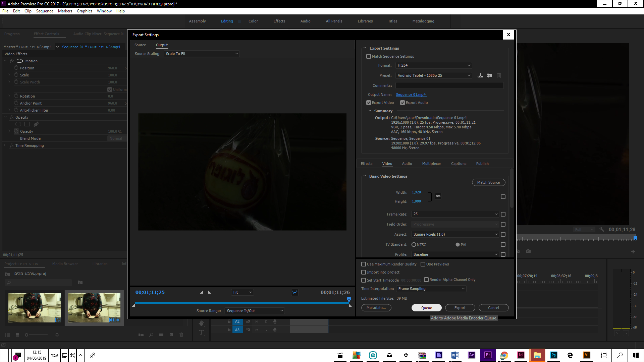This screenshot has width=644, height=362.
Task: Click the width-height link constrain icon
Action: 438,196
